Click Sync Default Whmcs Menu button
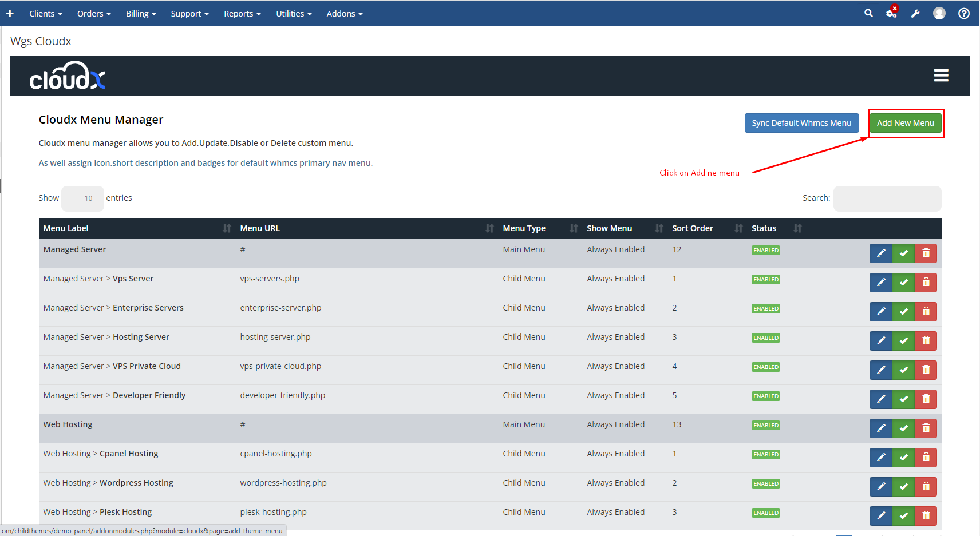Screen dimensions: 980x536 click(801, 123)
